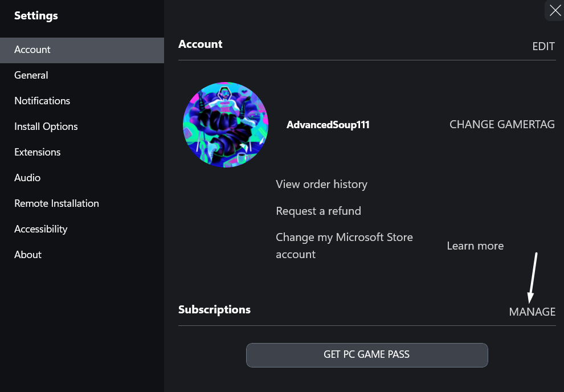Select Change my Microsoft Store account
Viewport: 564px width, 392px height.
(344, 246)
